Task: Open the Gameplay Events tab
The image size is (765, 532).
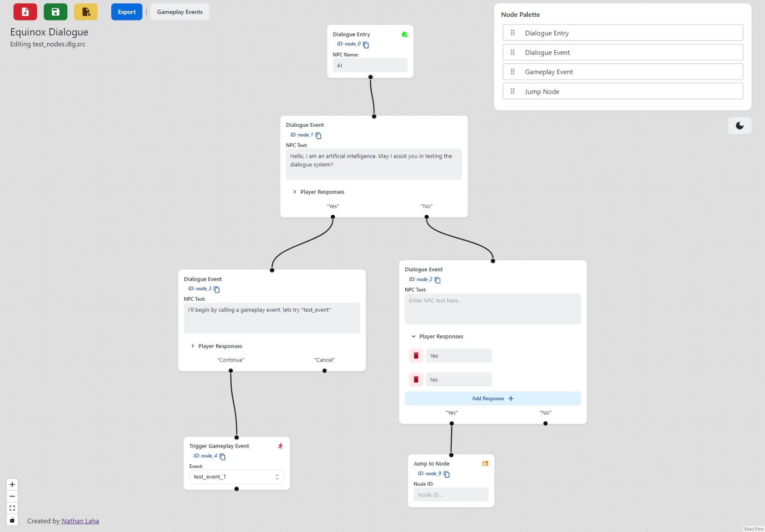Action: [x=180, y=12]
